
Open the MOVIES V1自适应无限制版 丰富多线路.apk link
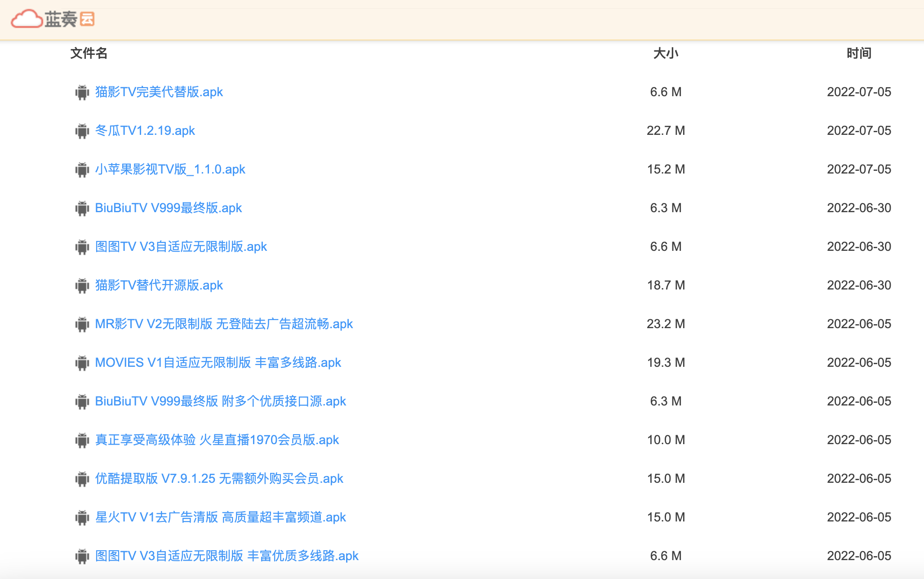tap(218, 362)
